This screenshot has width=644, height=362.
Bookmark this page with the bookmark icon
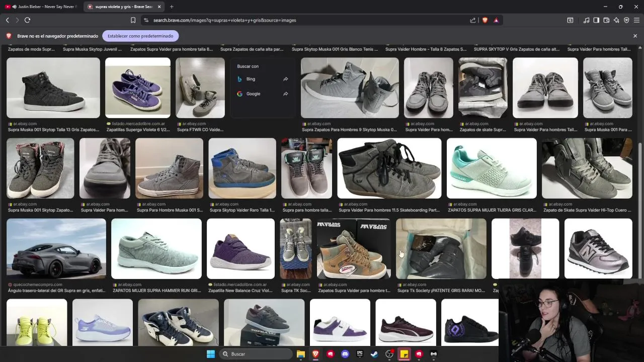(133, 20)
